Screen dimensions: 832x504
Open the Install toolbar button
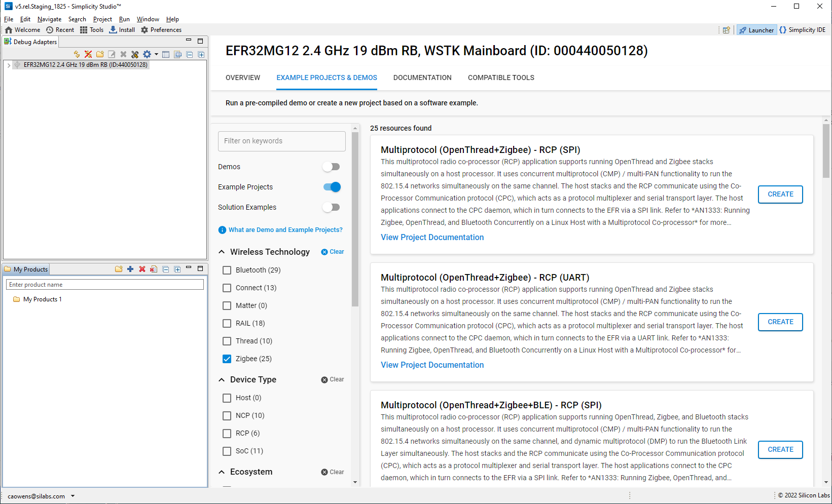point(122,30)
